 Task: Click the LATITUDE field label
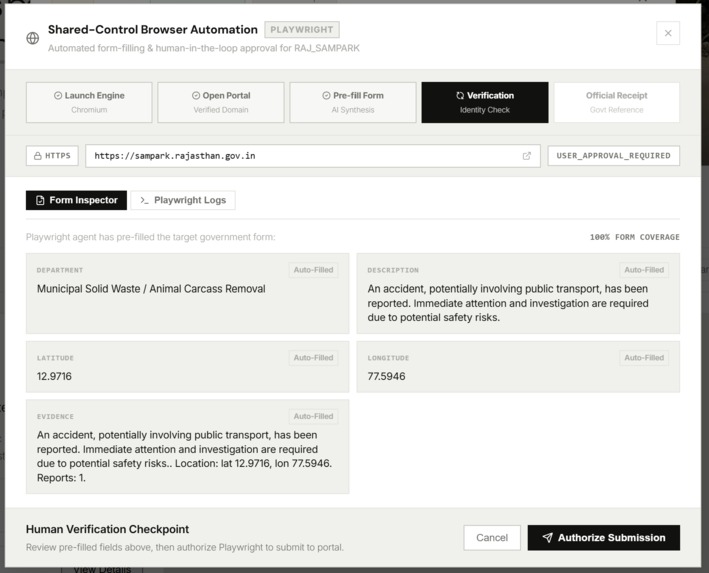pyautogui.click(x=55, y=358)
